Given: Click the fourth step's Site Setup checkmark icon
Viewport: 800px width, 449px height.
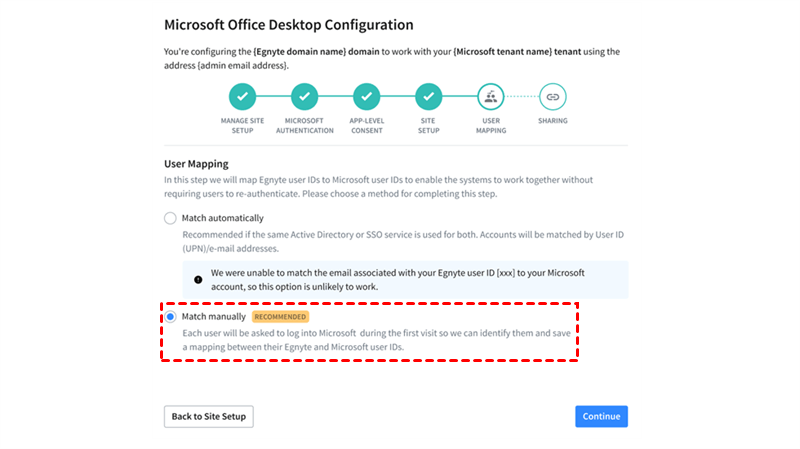Looking at the screenshot, I should coord(428,97).
